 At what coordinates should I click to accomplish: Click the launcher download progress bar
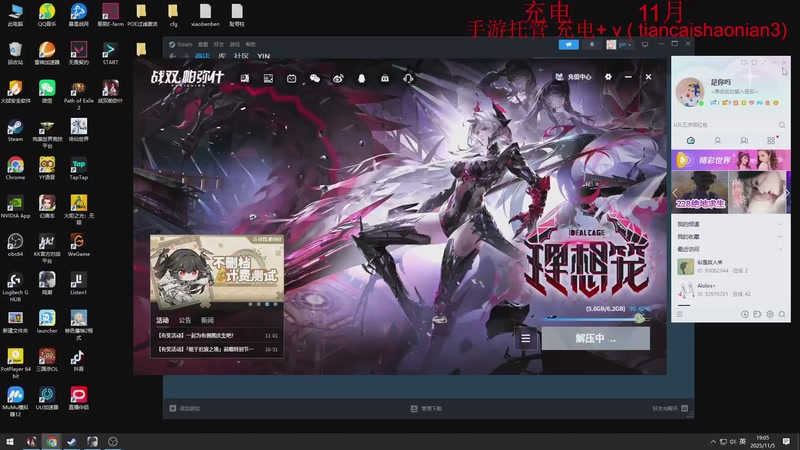coord(595,319)
